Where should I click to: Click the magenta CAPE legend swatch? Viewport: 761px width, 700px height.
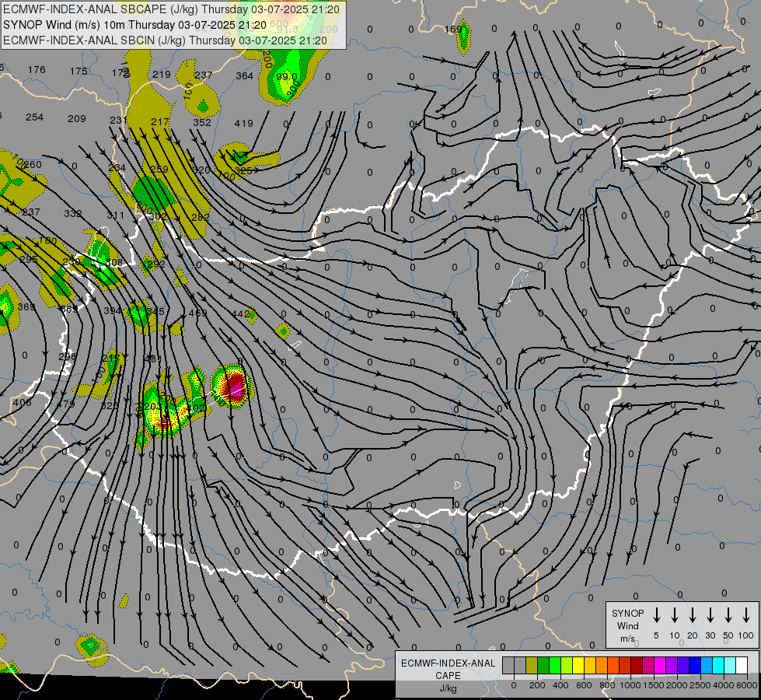(x=660, y=666)
